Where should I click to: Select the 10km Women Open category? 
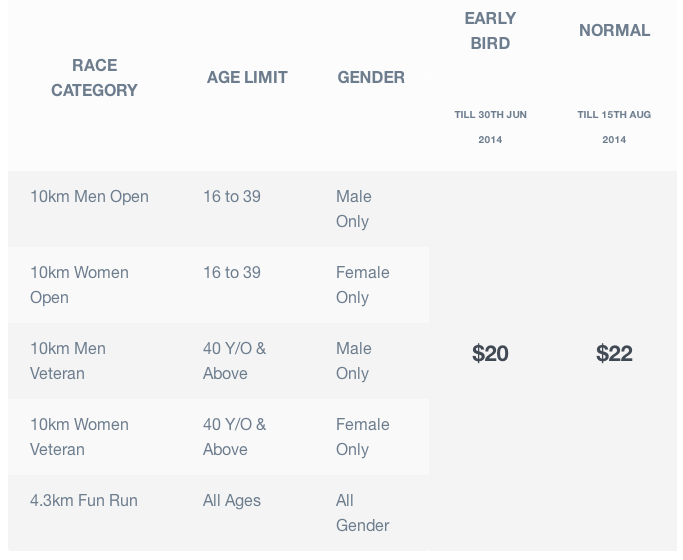[79, 285]
